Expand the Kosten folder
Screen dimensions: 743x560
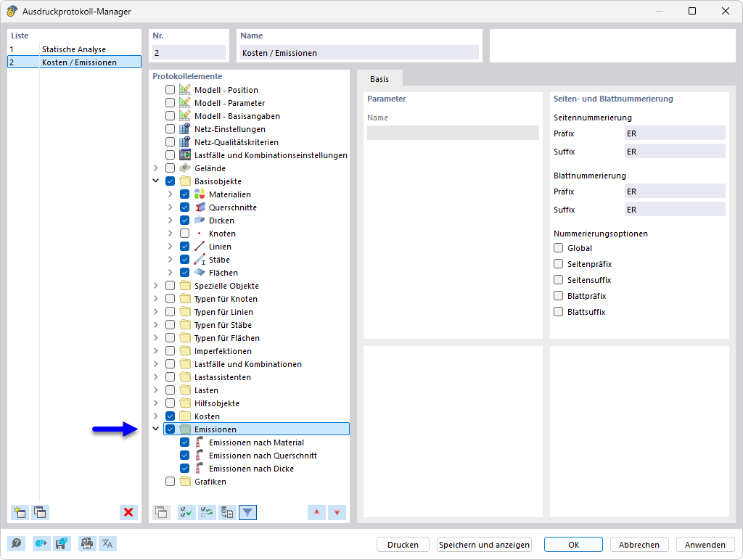pyautogui.click(x=155, y=416)
